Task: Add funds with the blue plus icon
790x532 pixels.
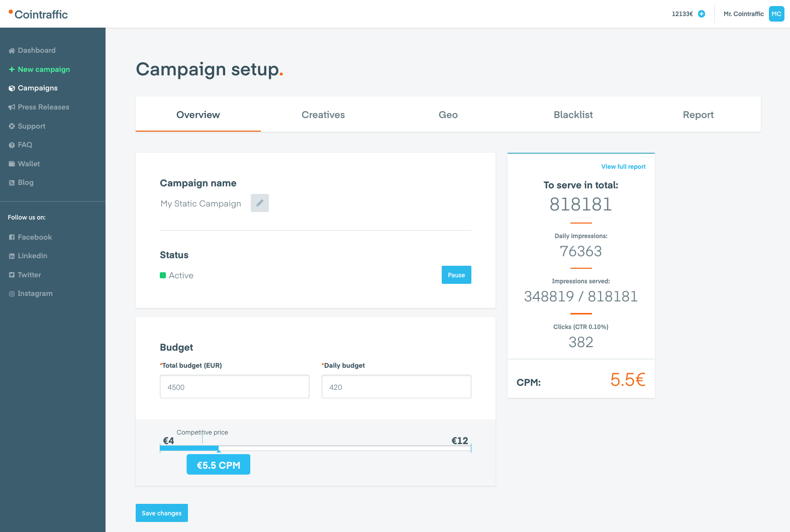Action: pyautogui.click(x=702, y=14)
